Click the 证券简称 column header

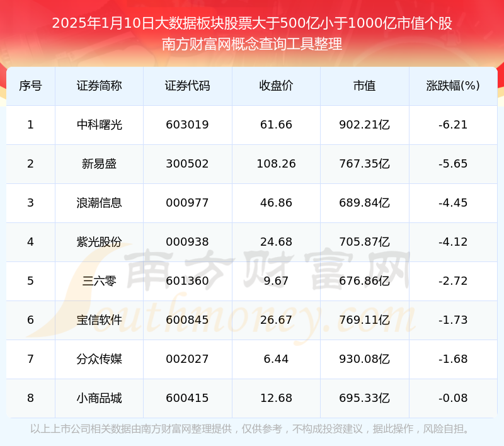coord(99,86)
